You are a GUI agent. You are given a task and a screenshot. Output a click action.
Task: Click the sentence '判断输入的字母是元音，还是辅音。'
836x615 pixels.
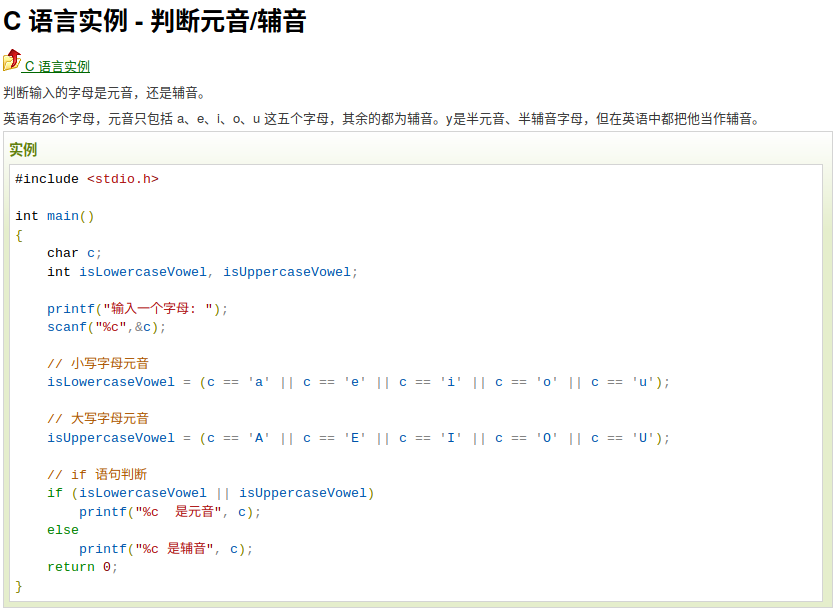[x=104, y=93]
